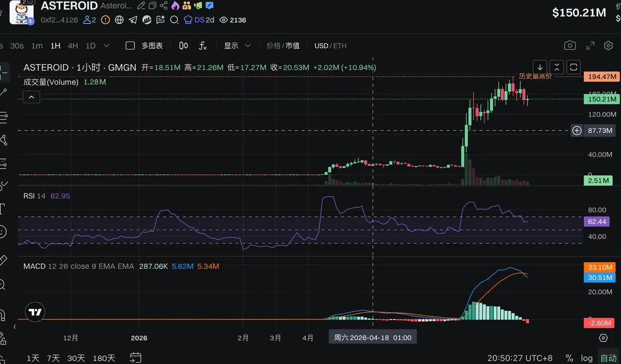Click the yellow warning circle icon

(x=106, y=20)
